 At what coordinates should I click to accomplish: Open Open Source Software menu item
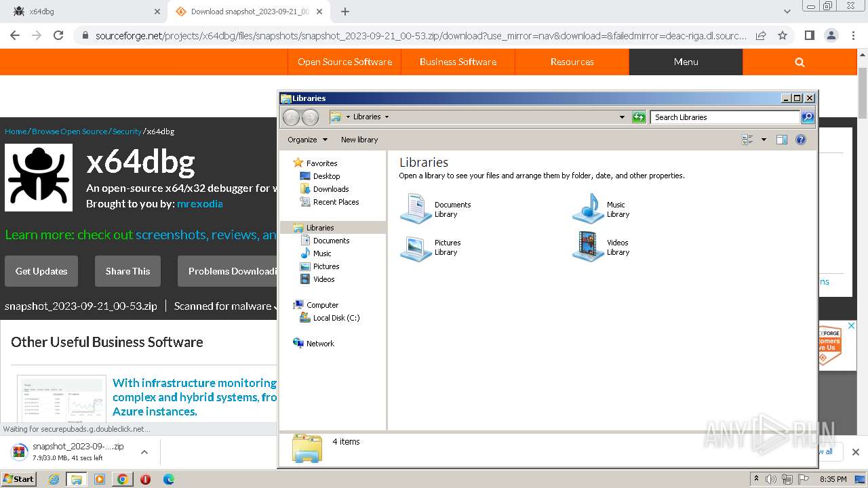(x=344, y=62)
